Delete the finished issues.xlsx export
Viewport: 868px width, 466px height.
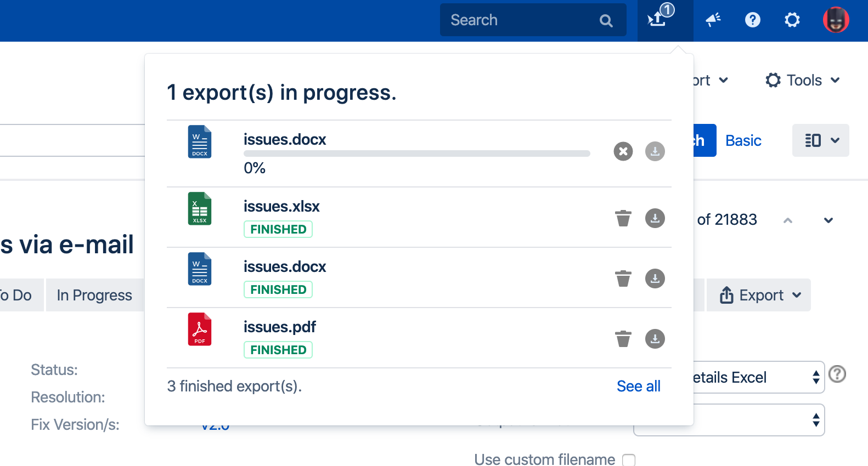[x=623, y=218]
